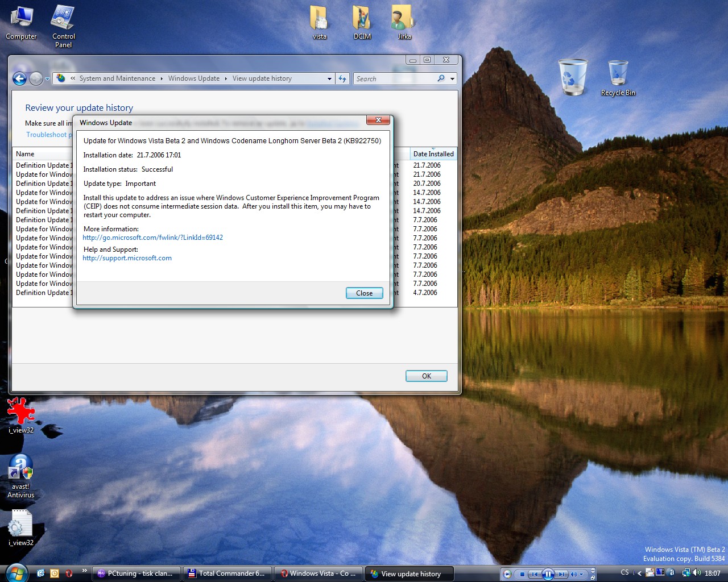Open the DCIM folder on desktop

[x=362, y=22]
